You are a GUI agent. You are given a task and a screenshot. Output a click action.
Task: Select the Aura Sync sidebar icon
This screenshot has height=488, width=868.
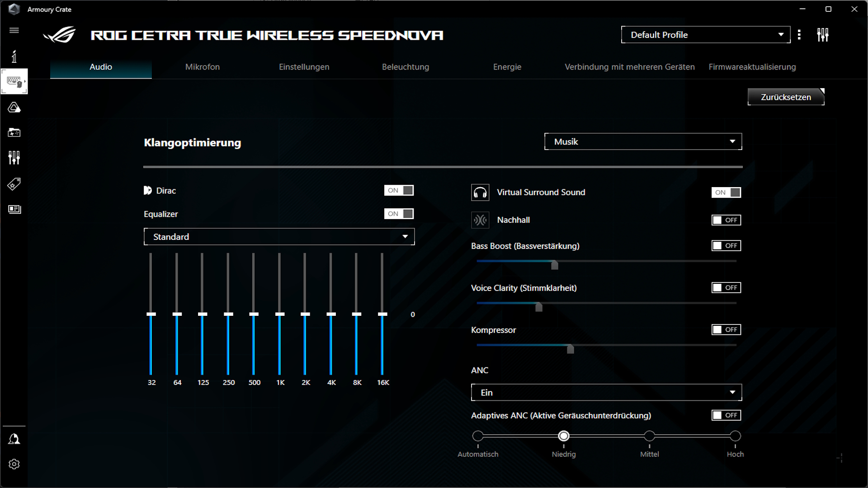pyautogui.click(x=14, y=108)
